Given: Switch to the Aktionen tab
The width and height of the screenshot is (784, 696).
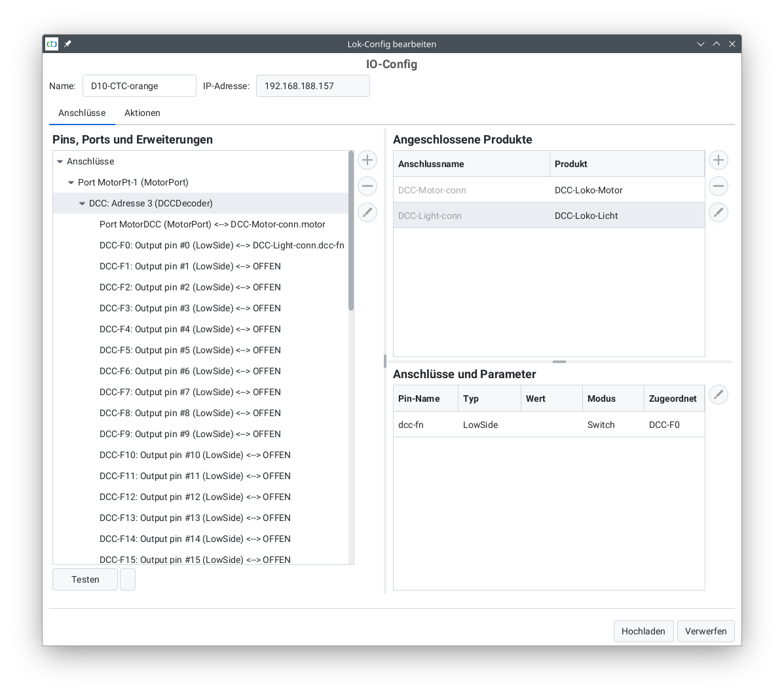Looking at the screenshot, I should [142, 113].
